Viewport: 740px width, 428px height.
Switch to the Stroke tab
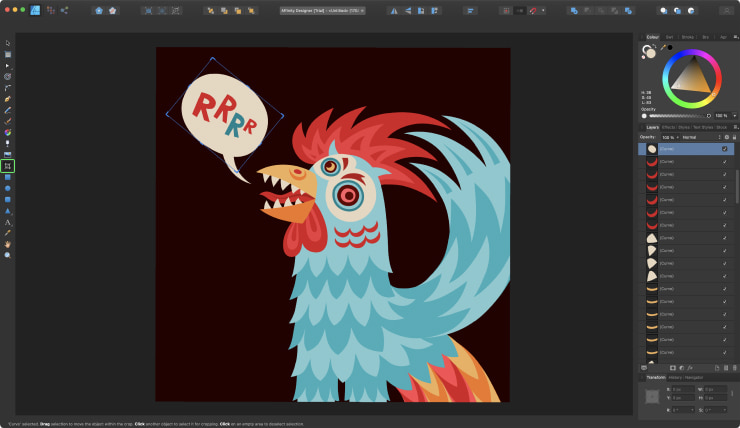coord(688,37)
